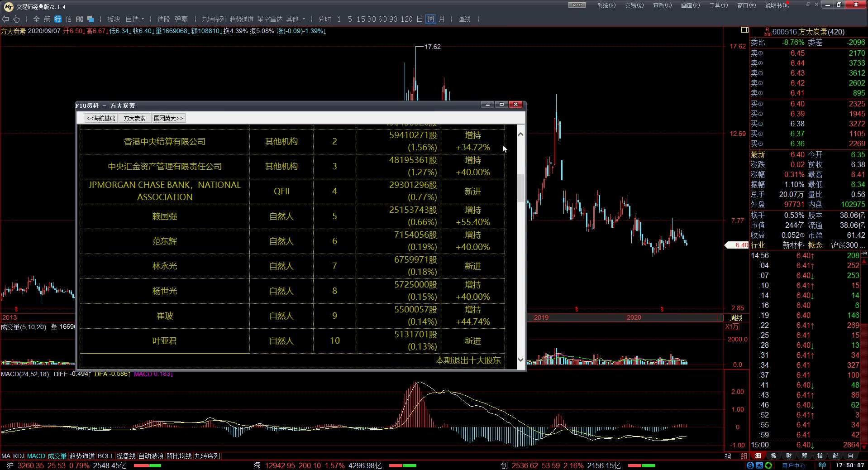Switch to 分时 intraday view
868x470 pixels.
[x=324, y=19]
